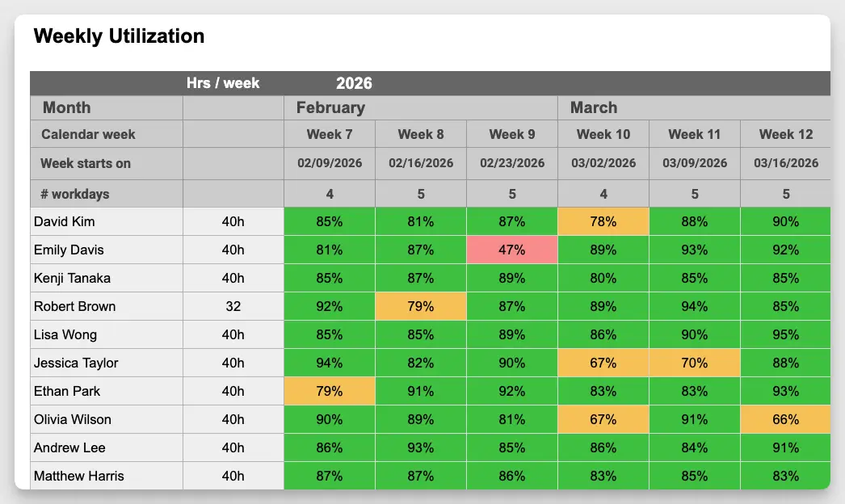Select the Hrs / week column header
Screen dimensions: 845x504
(x=223, y=83)
